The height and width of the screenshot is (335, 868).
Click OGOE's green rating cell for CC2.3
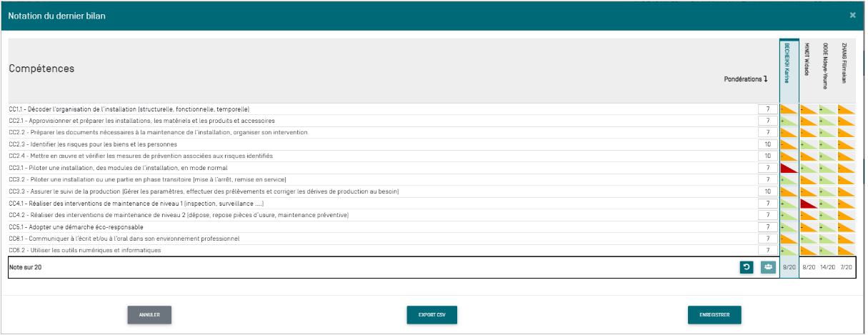click(827, 144)
